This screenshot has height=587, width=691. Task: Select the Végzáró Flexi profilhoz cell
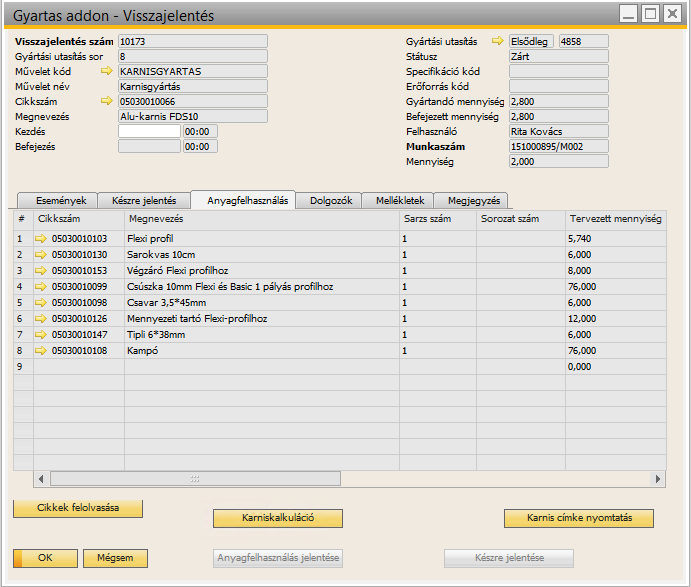[262, 271]
